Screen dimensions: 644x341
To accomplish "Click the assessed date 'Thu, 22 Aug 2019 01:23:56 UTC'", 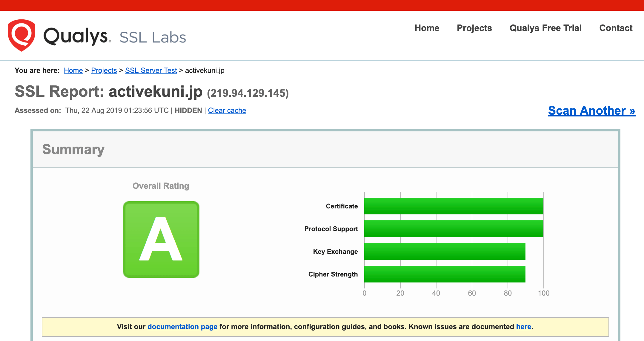I will [117, 110].
